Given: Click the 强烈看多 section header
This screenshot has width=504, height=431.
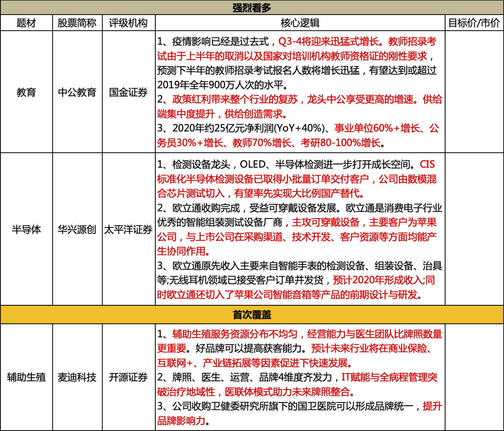Looking at the screenshot, I should coord(252,8).
